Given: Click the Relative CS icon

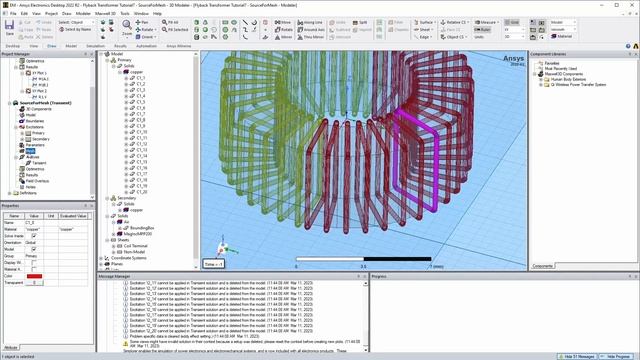Looking at the screenshot, I should (x=443, y=22).
